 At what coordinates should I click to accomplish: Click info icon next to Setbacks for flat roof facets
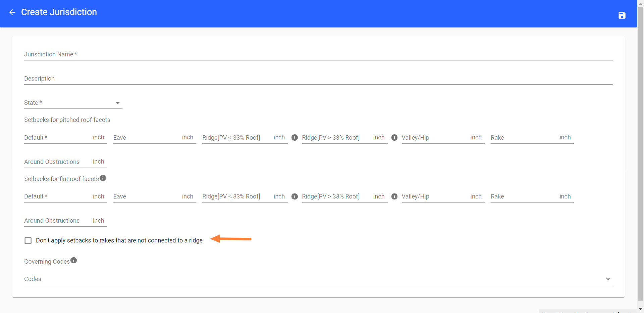(x=103, y=178)
